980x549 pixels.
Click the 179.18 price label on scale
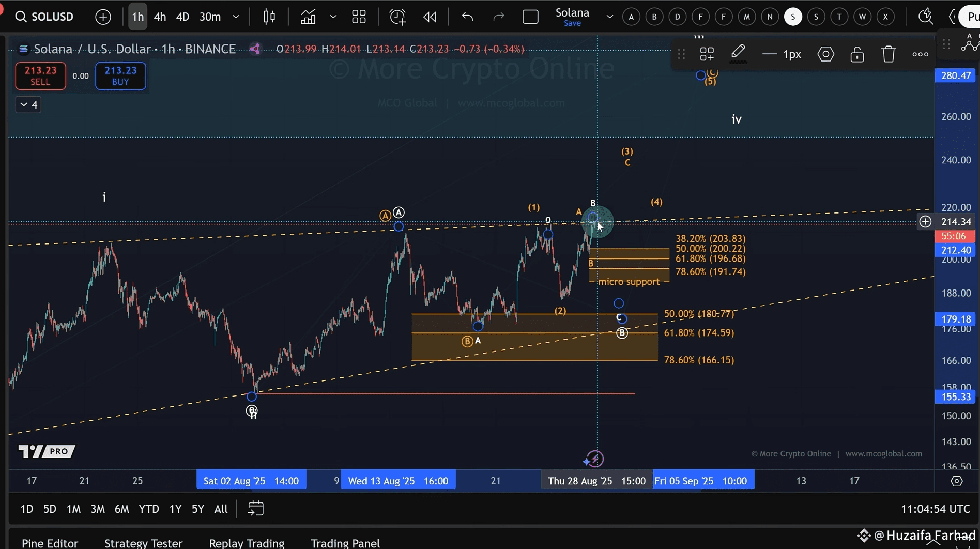coord(956,319)
